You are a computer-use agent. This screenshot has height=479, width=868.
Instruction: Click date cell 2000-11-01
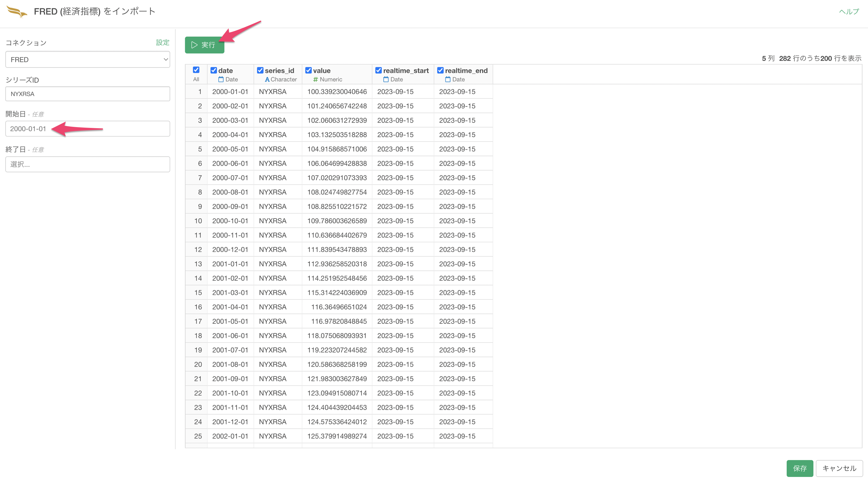point(230,235)
